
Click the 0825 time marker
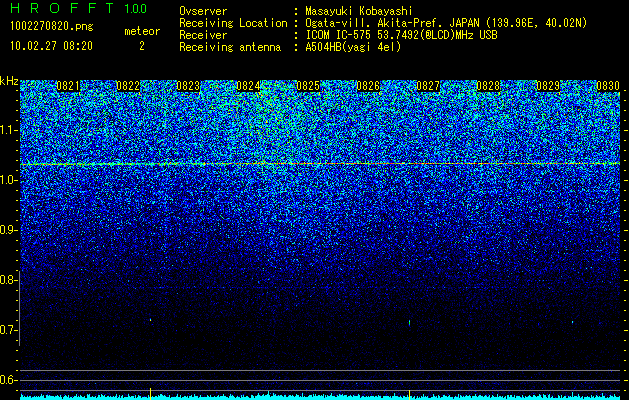[x=308, y=86]
